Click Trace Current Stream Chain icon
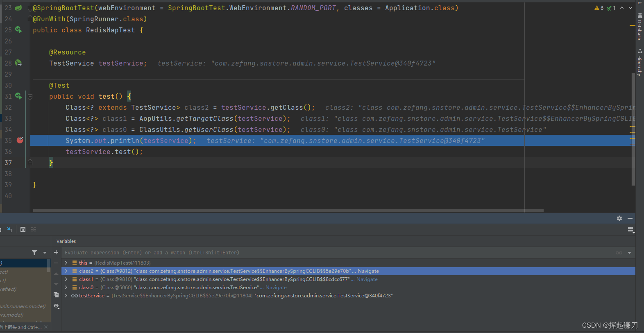Screen dimensions: 644x333 pos(34,229)
